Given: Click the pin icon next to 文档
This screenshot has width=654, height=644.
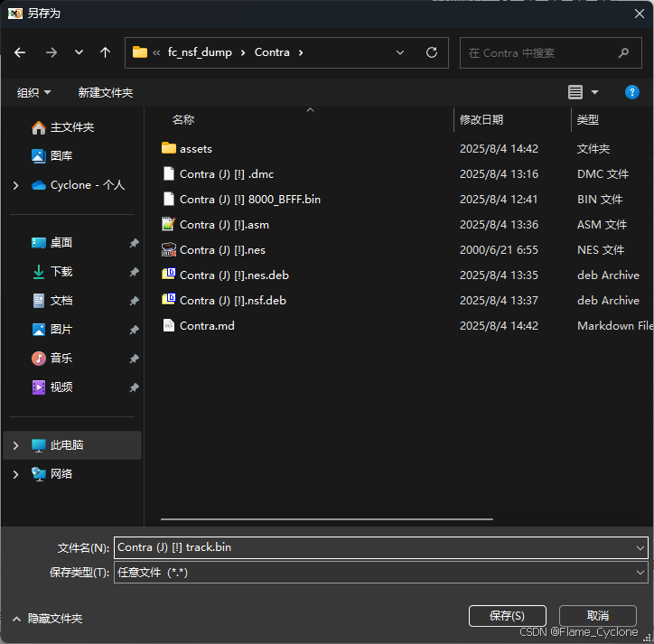Looking at the screenshot, I should (x=134, y=301).
